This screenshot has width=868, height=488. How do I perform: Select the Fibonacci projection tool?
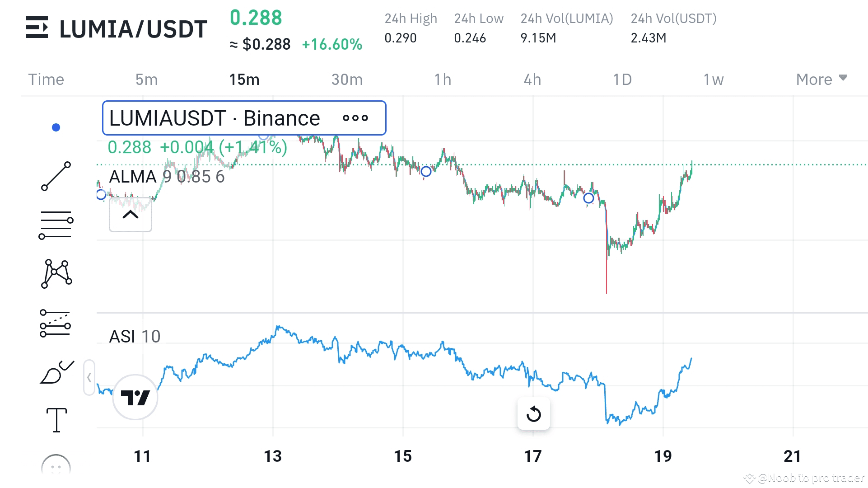(x=56, y=323)
